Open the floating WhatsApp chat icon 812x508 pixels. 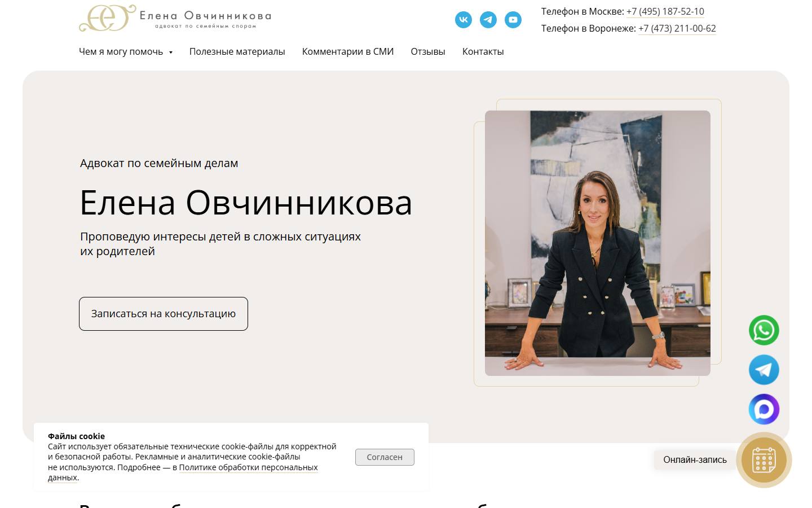pyautogui.click(x=764, y=330)
